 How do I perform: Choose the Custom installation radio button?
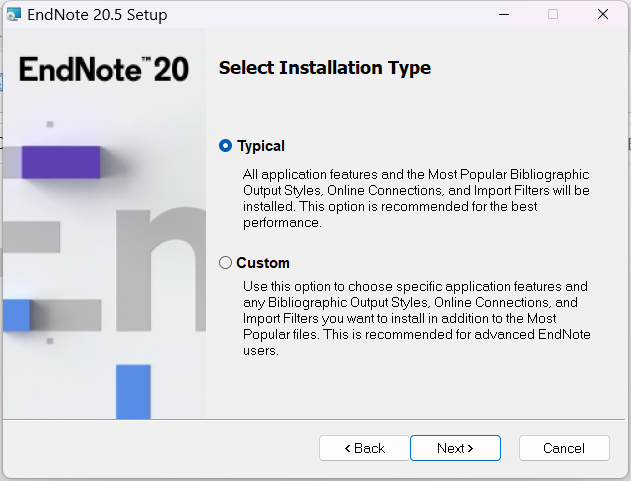coord(225,263)
